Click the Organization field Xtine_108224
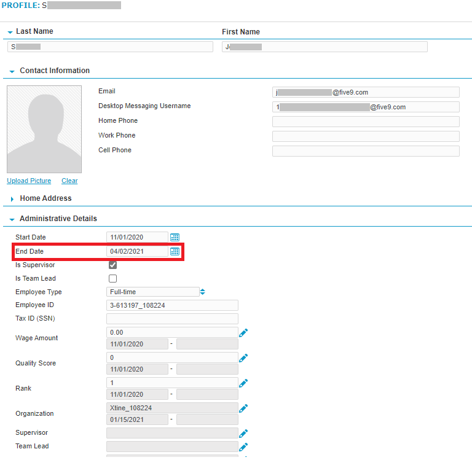Image resolution: width=472 pixels, height=476 pixels. (x=172, y=408)
